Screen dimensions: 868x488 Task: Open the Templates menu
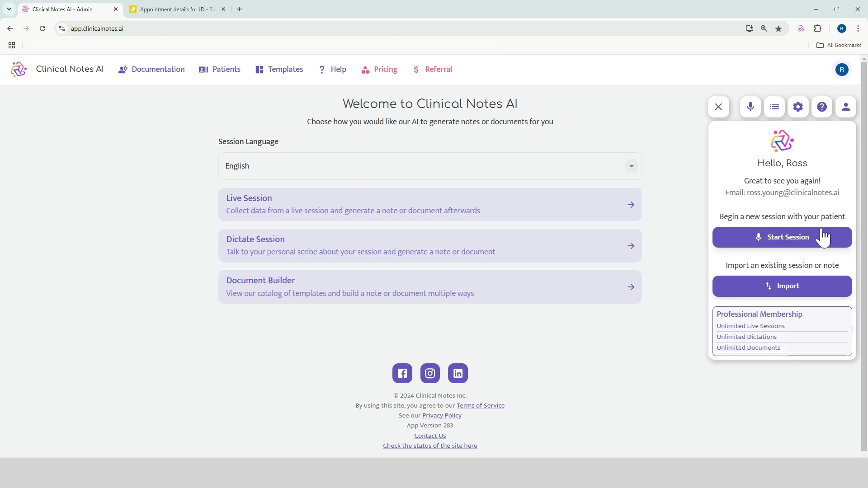(279, 69)
